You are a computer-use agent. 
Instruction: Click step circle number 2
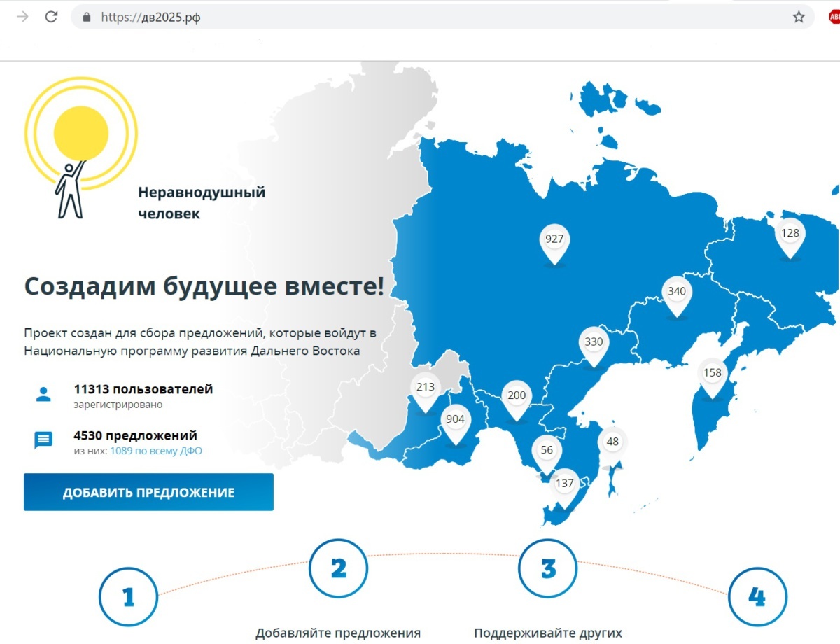tap(338, 568)
